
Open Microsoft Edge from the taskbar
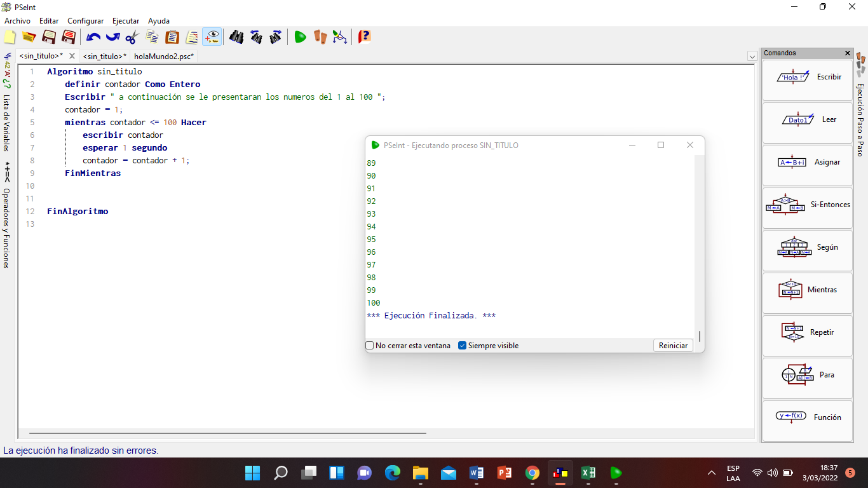393,473
